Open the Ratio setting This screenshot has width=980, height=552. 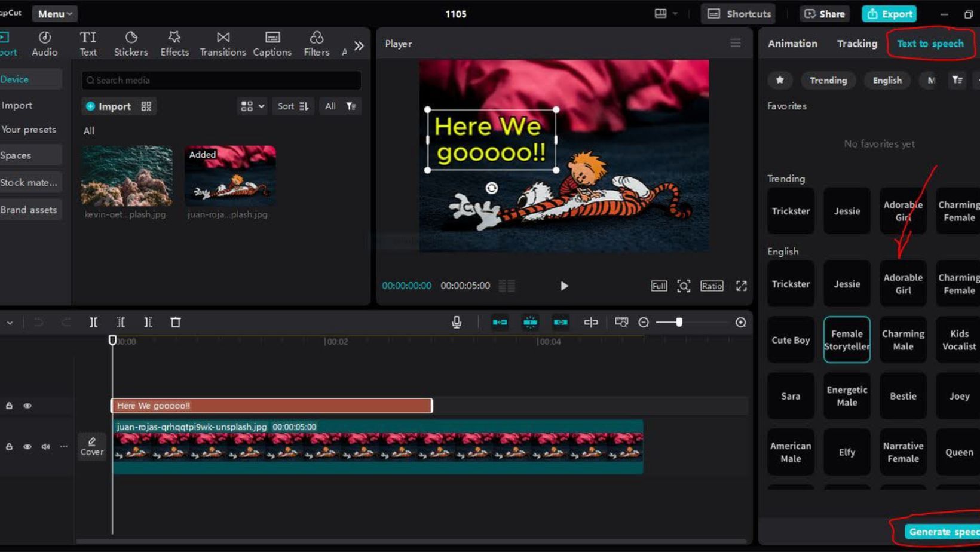tap(711, 286)
